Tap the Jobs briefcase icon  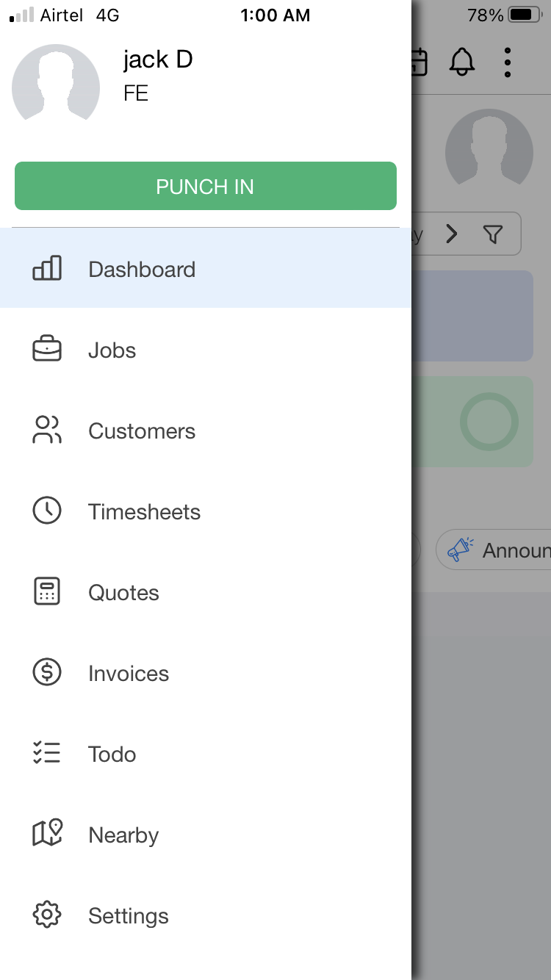pos(47,350)
